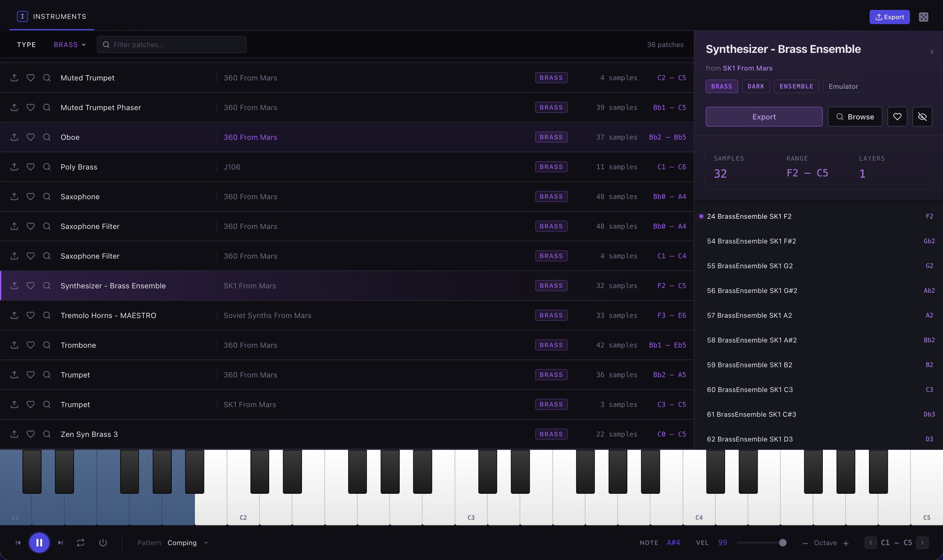Click the 360 From Mars pack on Oboe row
943x560 pixels.
click(250, 137)
